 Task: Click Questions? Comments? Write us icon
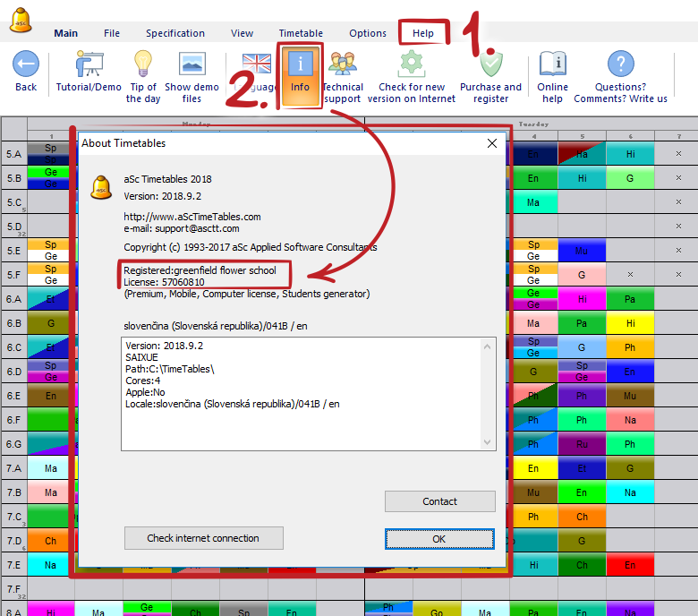coord(620,64)
